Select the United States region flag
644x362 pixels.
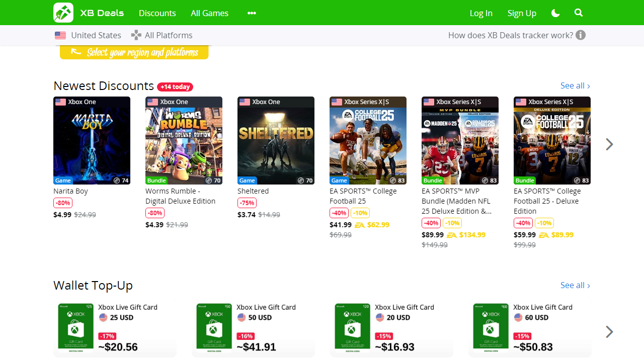pyautogui.click(x=60, y=35)
